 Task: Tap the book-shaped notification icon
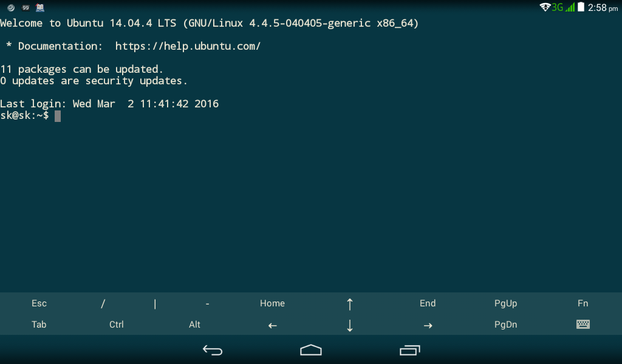[40, 7]
